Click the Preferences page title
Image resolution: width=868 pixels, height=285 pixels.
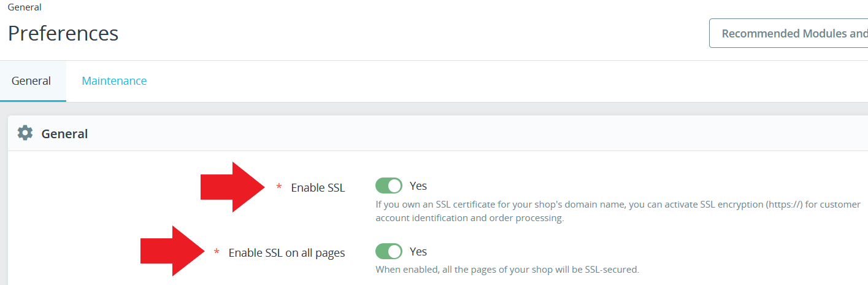click(63, 33)
